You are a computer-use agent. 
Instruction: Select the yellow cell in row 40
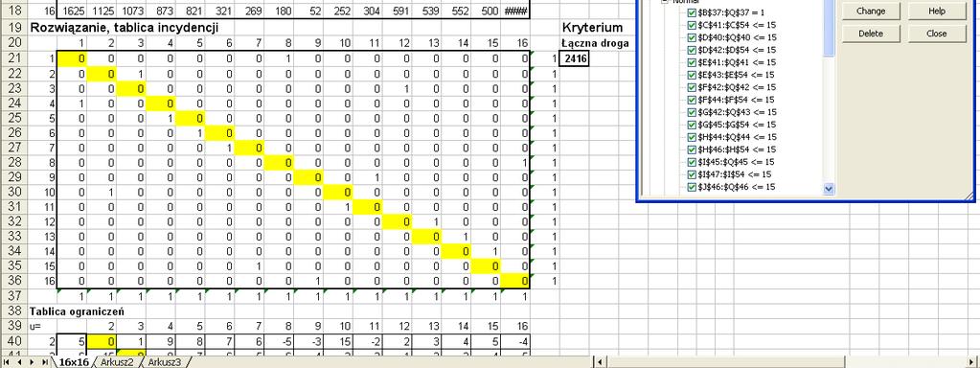(x=102, y=340)
